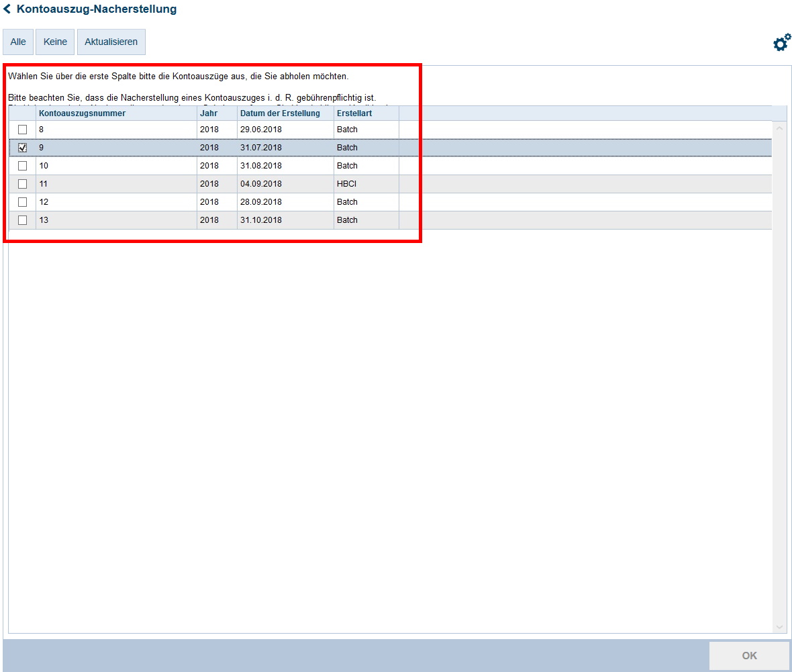This screenshot has width=792, height=672.
Task: Click the scrollbar down arrow of the table
Action: click(779, 627)
